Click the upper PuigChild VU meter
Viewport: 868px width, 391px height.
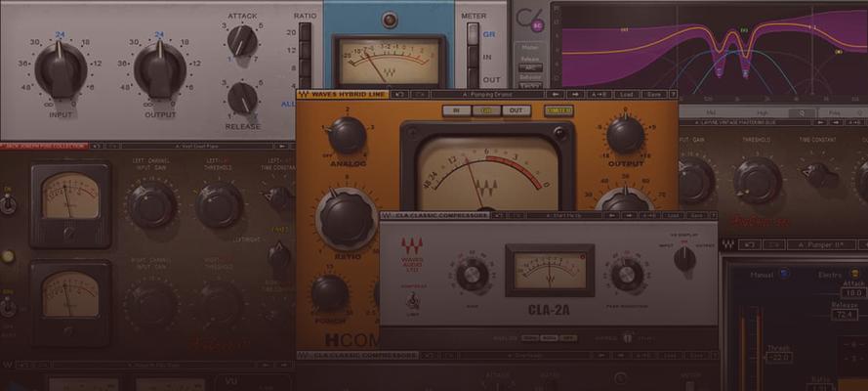click(70, 205)
